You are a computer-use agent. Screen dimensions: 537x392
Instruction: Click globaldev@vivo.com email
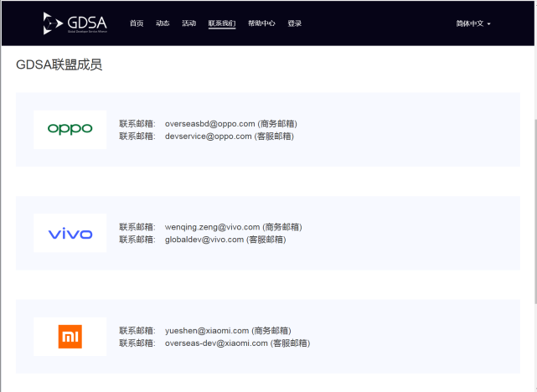pyautogui.click(x=204, y=240)
